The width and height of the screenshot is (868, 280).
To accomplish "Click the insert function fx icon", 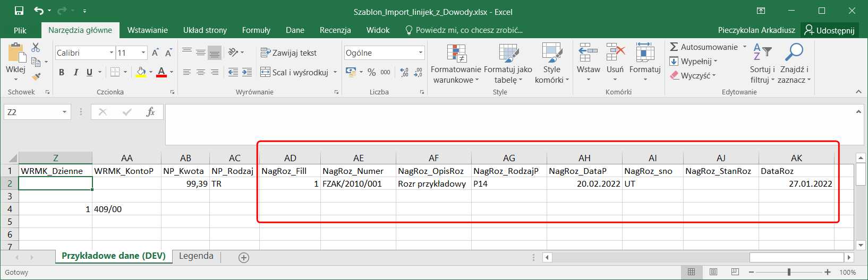I will [x=150, y=112].
